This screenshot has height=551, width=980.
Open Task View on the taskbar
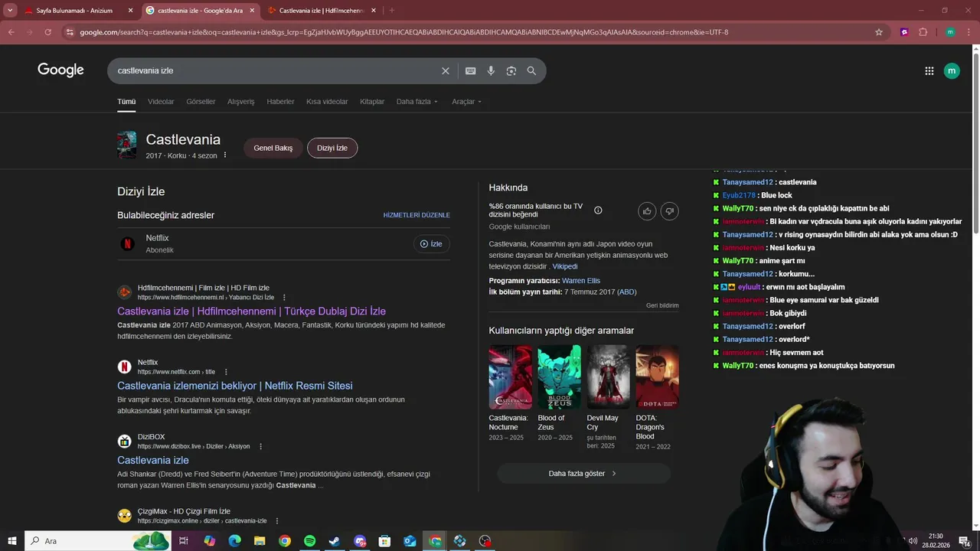coord(184,541)
